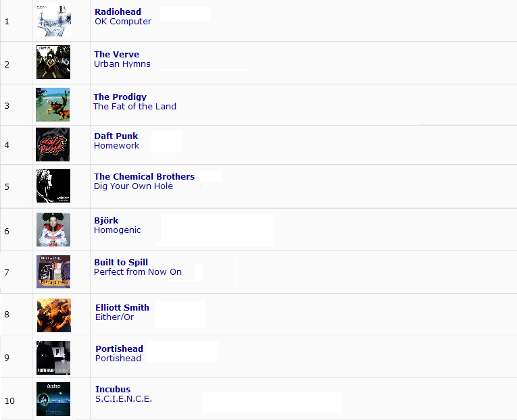This screenshot has height=420, width=517.
Task: Select rank number 3 in The Prodigy row
Action: tap(7, 106)
